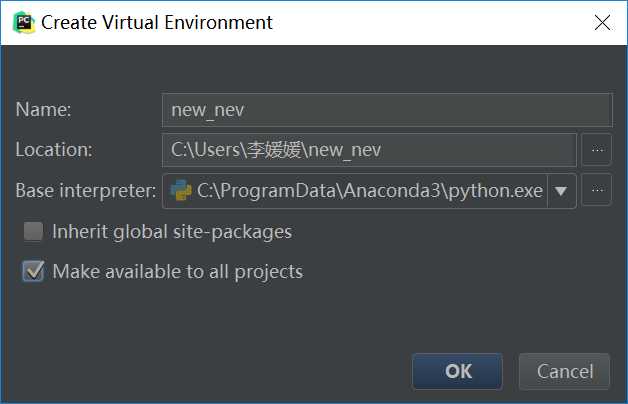Image resolution: width=628 pixels, height=404 pixels.
Task: Focus the Name field containing new_nev
Action: [387, 110]
